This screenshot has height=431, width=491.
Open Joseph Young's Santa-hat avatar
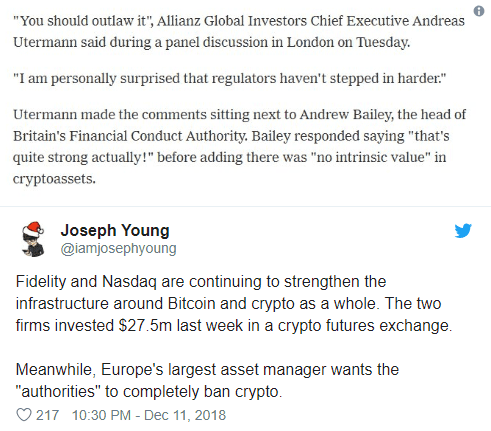tap(33, 239)
